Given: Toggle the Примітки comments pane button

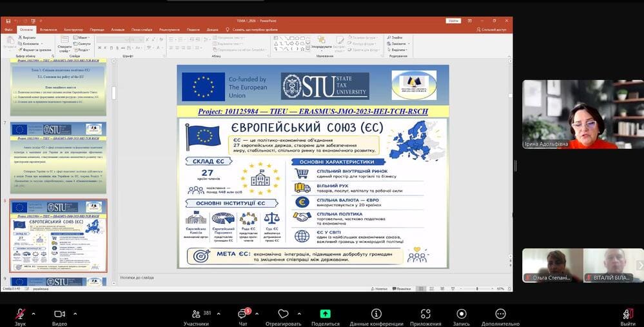Looking at the screenshot, I should [x=402, y=289].
